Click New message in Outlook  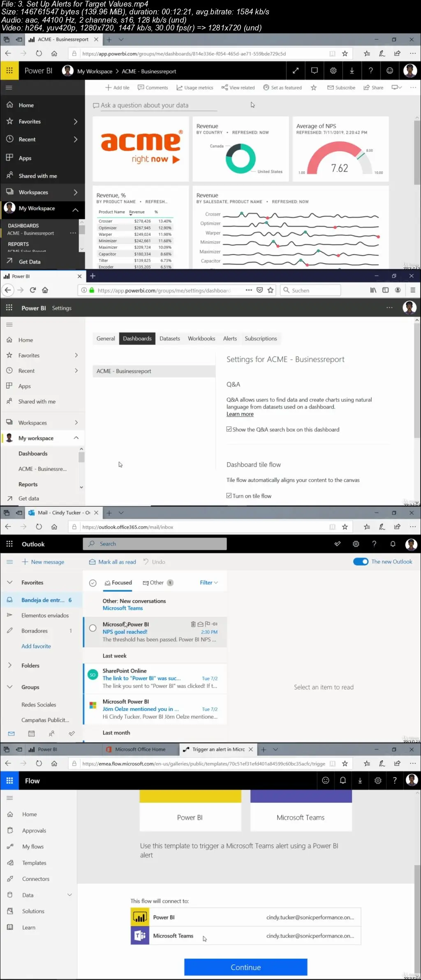pos(43,562)
